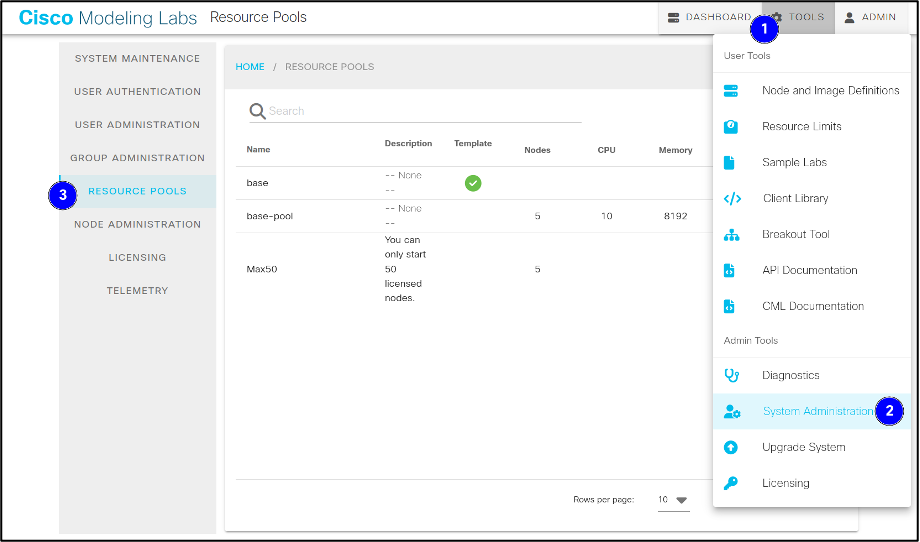Click the Diagnostics stethoscope icon
Image resolution: width=920 pixels, height=542 pixels.
731,375
